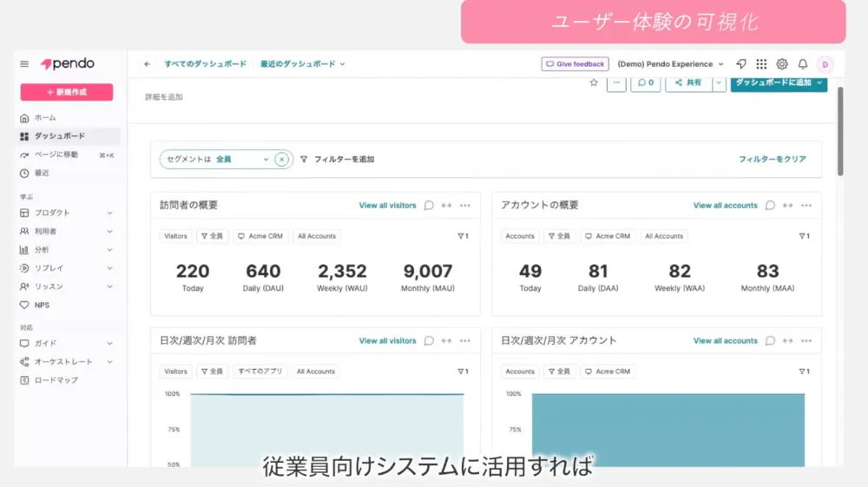The width and height of the screenshot is (868, 487).
Task: Open 最近のダッシュボード dropdown
Action: pos(302,64)
